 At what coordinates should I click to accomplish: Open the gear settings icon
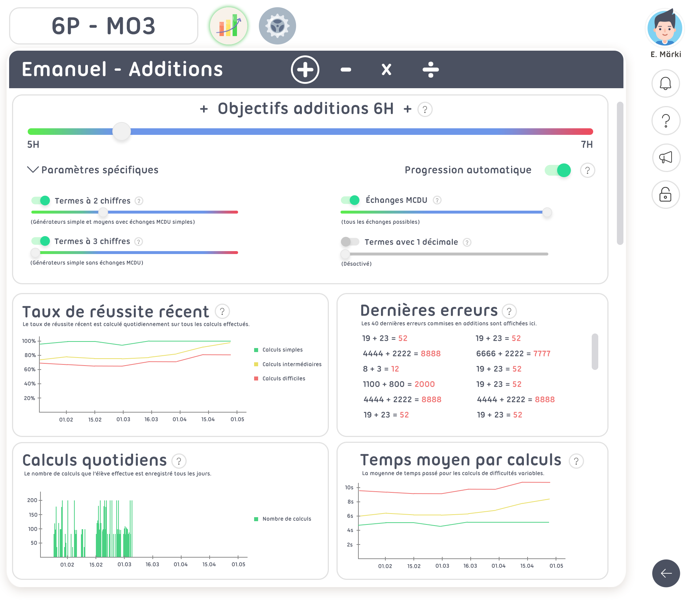coord(277,26)
